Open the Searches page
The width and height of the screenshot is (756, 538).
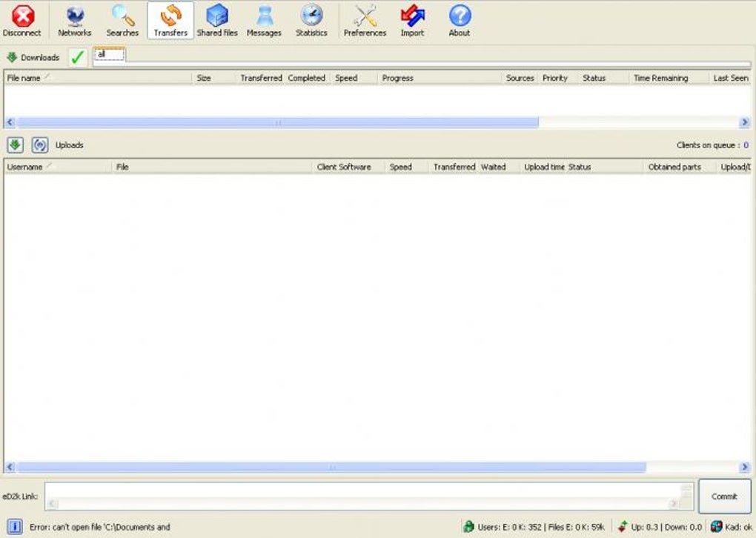coord(122,21)
